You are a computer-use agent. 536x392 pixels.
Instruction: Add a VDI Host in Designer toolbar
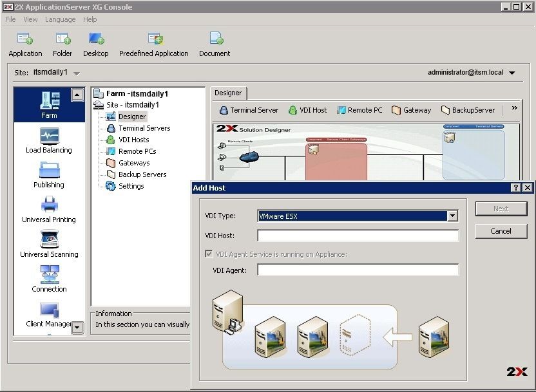[308, 110]
